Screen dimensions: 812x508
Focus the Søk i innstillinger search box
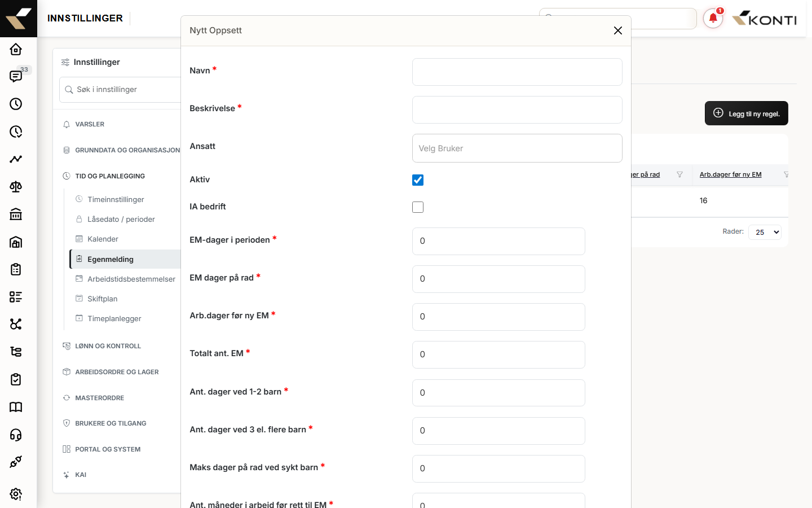pyautogui.click(x=120, y=90)
